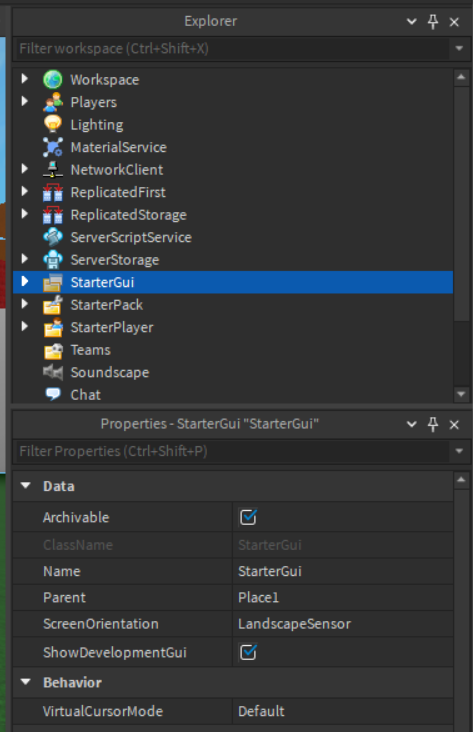This screenshot has height=732, width=473.
Task: Toggle the Archivable checkbox
Action: click(x=248, y=517)
